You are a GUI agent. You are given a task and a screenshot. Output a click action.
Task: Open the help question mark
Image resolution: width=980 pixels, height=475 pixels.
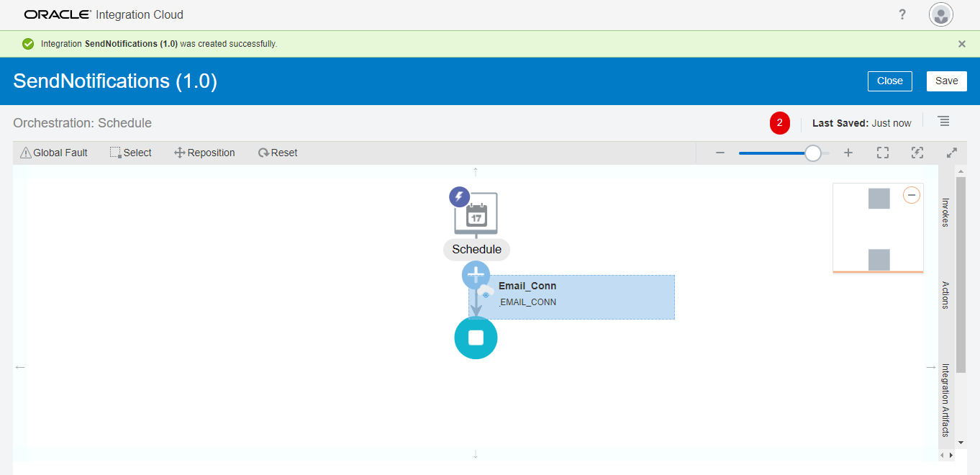[902, 14]
